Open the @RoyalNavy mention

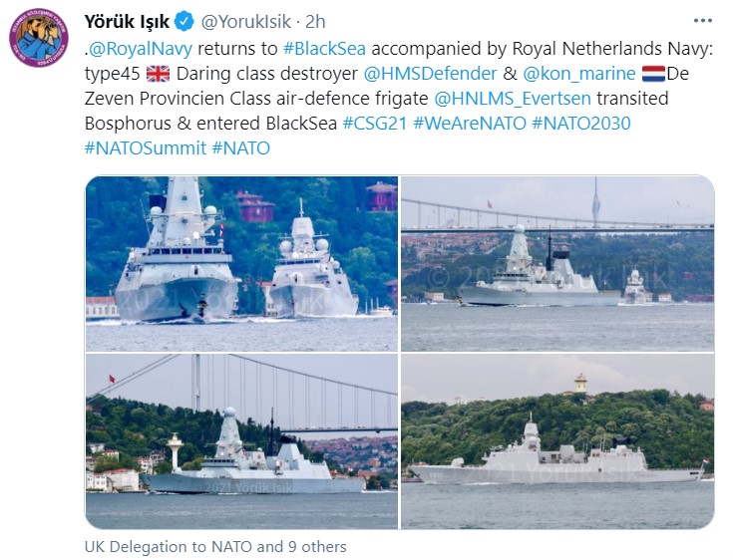(141, 49)
